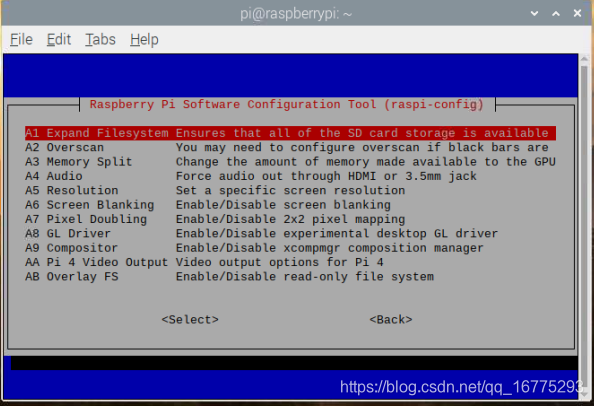Viewport: 594px width, 406px height.
Task: Click the 'Force audio out through HDMI' description
Action: pos(326,176)
